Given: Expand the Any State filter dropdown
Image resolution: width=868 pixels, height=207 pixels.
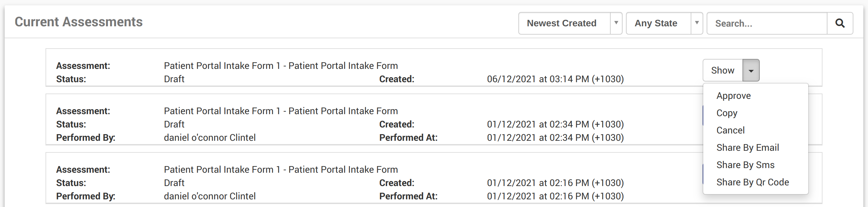Looking at the screenshot, I should (x=664, y=23).
